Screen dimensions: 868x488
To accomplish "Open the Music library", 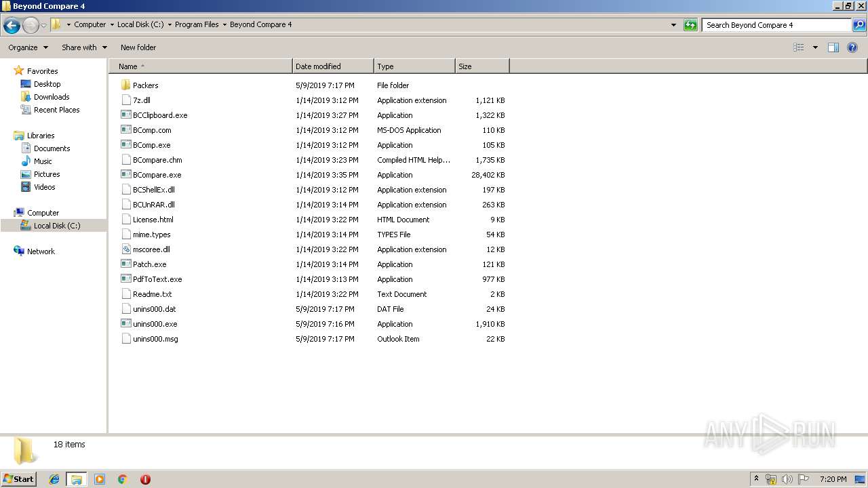I will 43,161.
